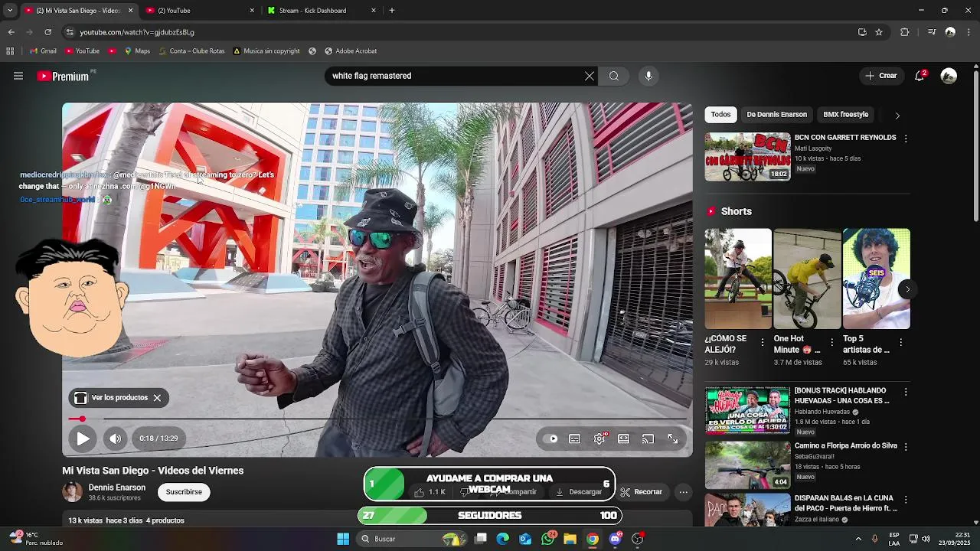Switch to theater mode
Viewport: 980px width, 551px height.
click(x=624, y=439)
